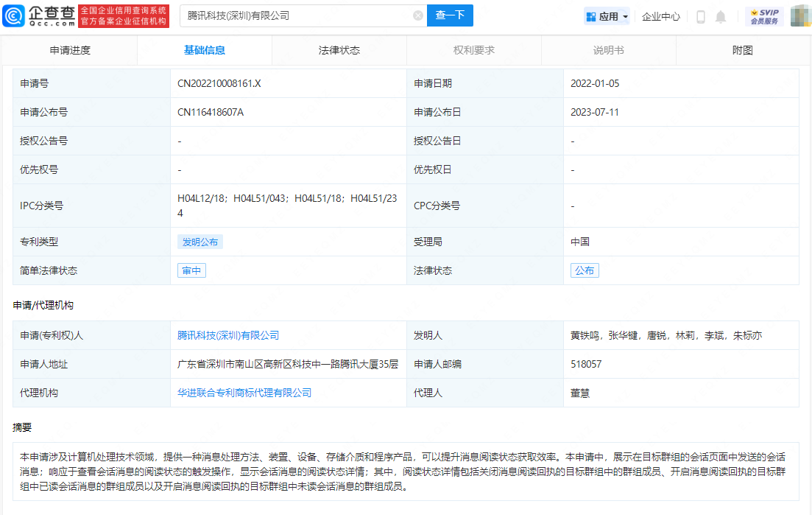Click the 简单法律状态 field label

pos(49,270)
